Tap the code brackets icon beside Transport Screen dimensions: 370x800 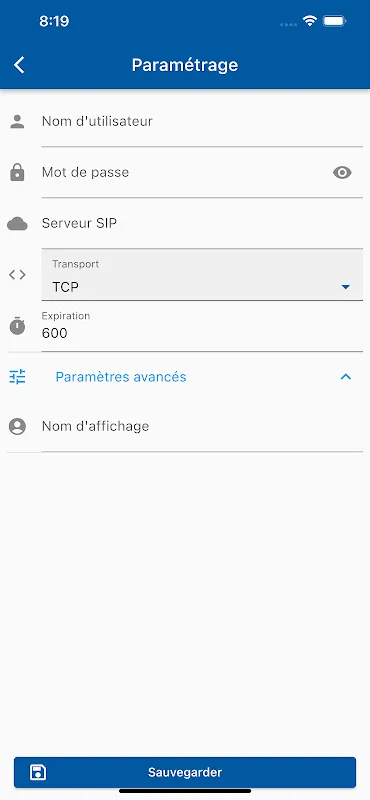(17, 274)
